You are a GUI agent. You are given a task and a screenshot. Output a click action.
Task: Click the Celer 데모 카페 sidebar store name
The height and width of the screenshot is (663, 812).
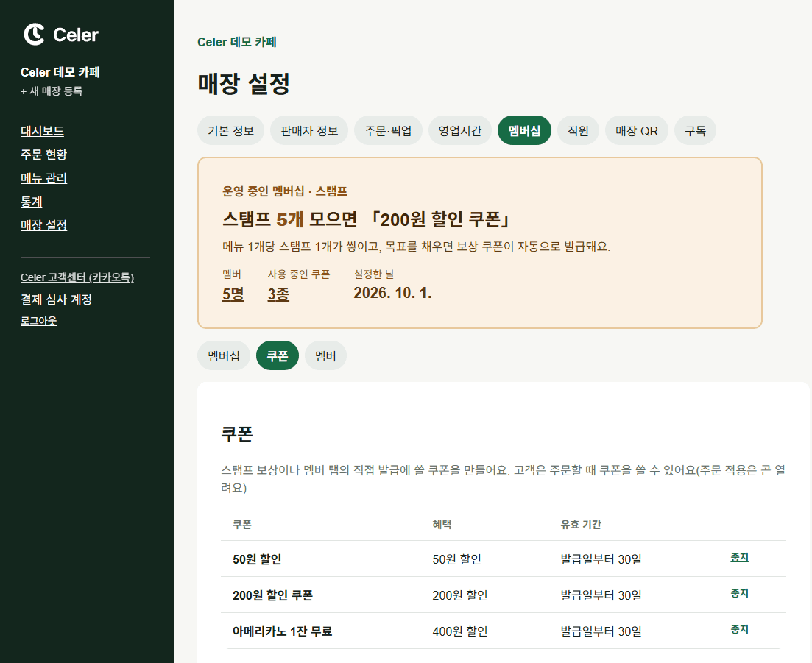[60, 72]
